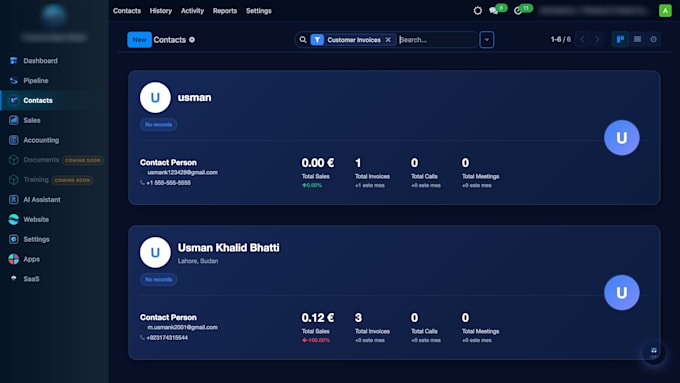This screenshot has width=680, height=383.
Task: Click the Contacts top menu
Action: pos(127,11)
